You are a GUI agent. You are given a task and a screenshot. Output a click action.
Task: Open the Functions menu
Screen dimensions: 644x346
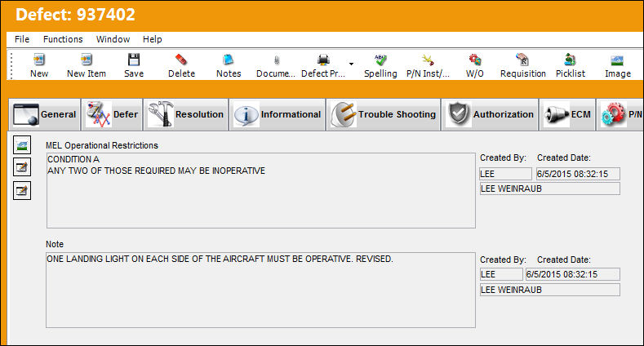pos(63,39)
